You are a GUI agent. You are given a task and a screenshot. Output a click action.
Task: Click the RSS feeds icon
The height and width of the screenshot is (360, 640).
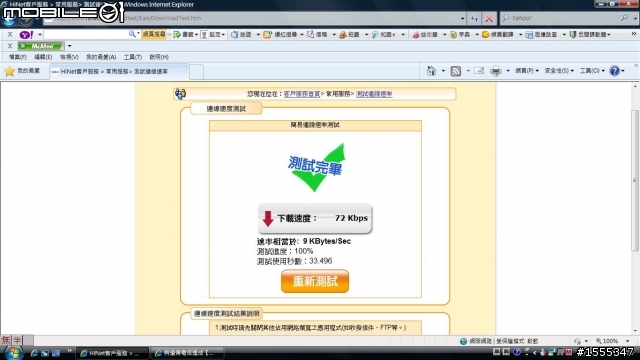456,71
